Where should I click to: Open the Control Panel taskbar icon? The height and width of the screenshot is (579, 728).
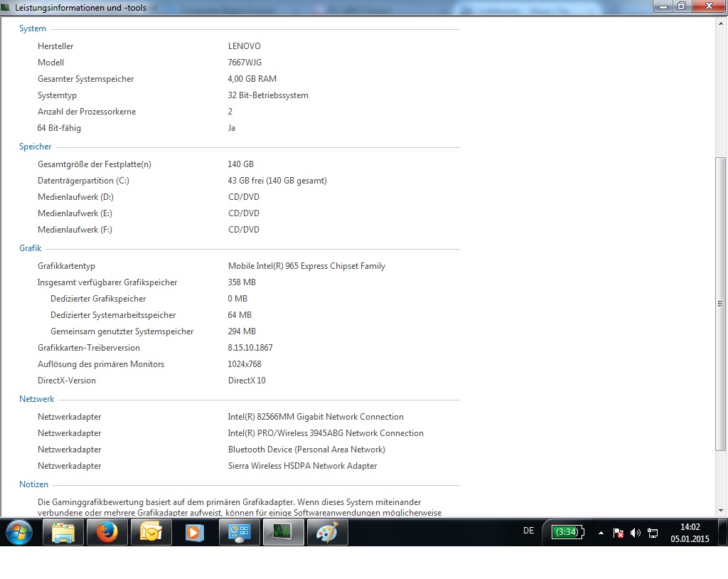239,532
